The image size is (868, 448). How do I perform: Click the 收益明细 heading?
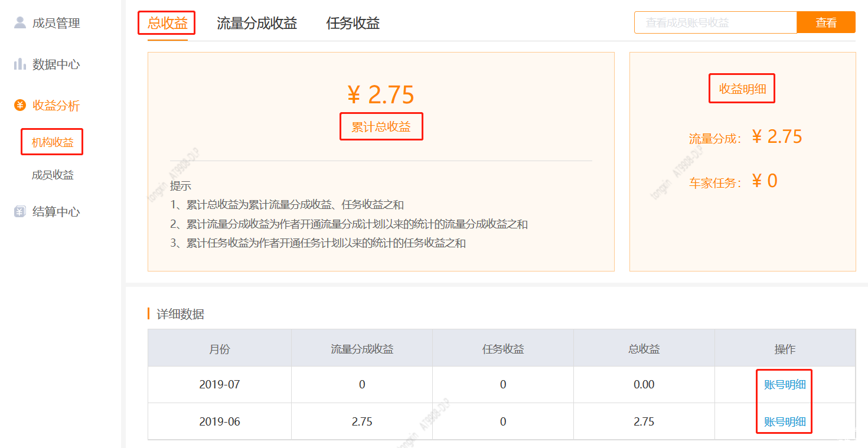[x=742, y=89]
